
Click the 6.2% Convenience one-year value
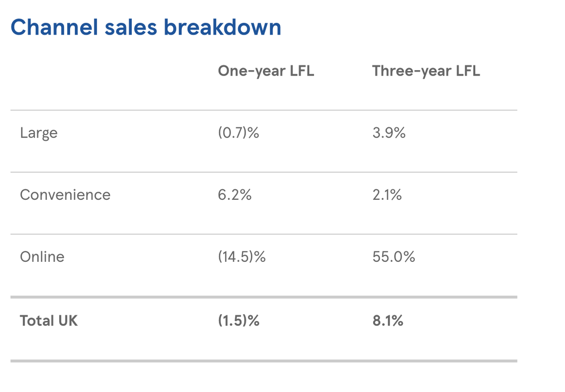[234, 195]
